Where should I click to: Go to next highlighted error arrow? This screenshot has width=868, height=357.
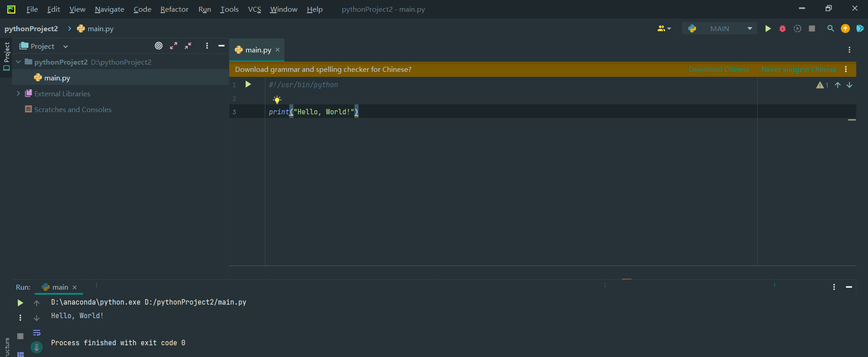849,85
